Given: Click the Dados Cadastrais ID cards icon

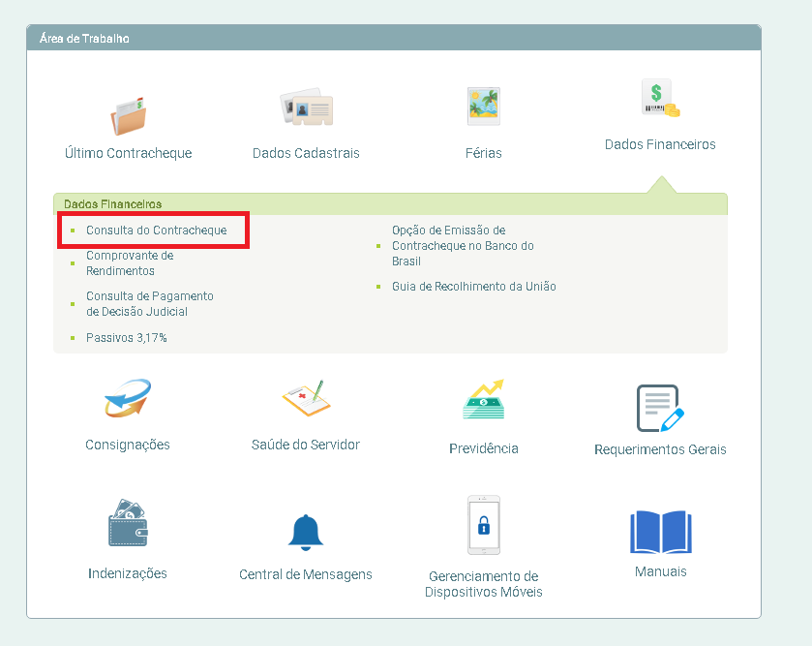Looking at the screenshot, I should (306, 109).
